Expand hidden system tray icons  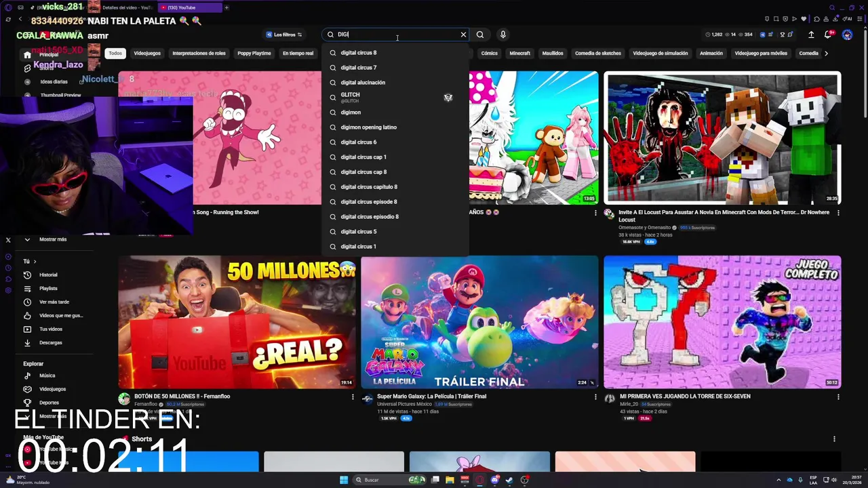(778, 480)
